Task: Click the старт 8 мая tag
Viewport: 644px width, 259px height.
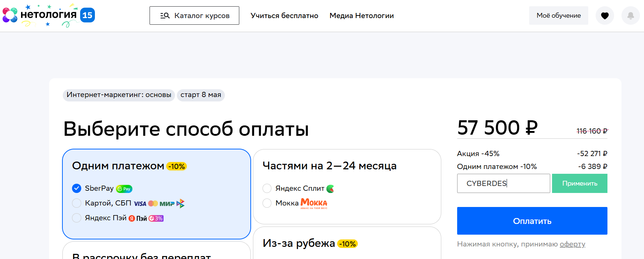Action: tap(201, 95)
